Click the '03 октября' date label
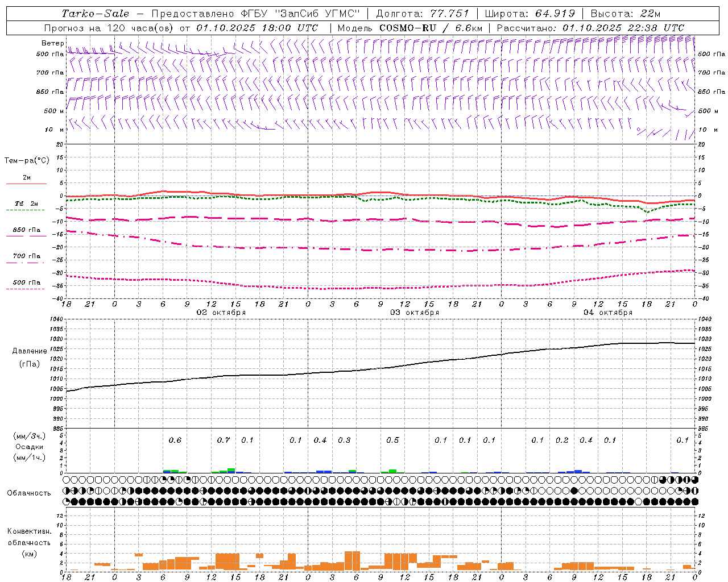 tap(415, 313)
